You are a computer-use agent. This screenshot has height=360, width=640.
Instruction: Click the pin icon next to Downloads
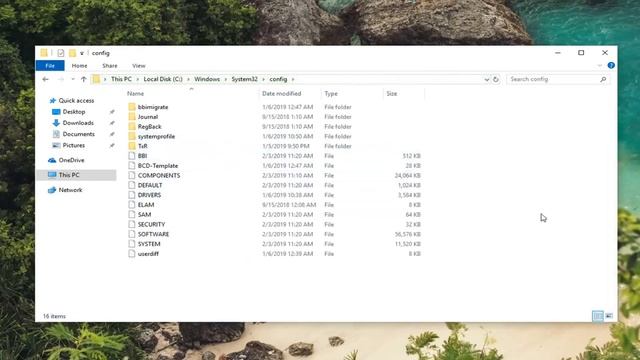click(112, 123)
